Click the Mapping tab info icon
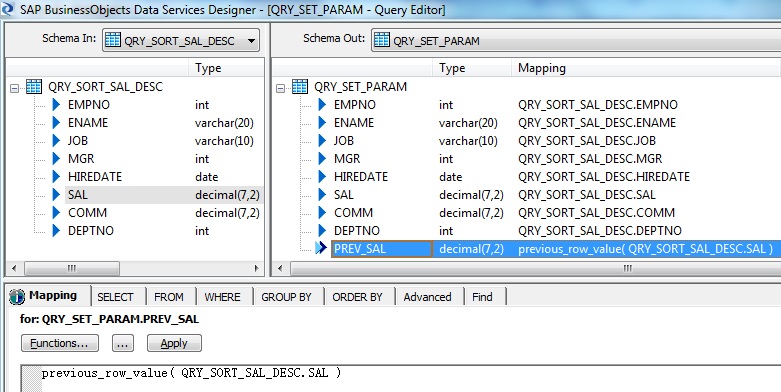This screenshot has height=392, width=781. pyautogui.click(x=17, y=296)
